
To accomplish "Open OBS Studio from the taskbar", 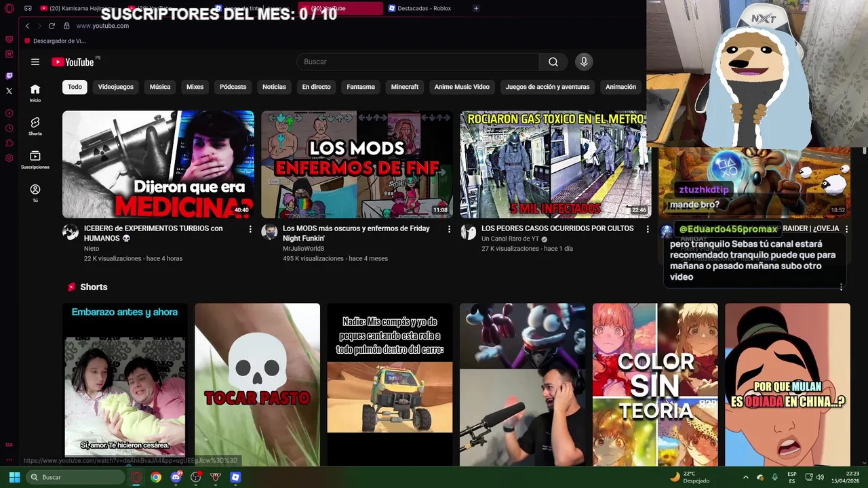I will point(196,477).
